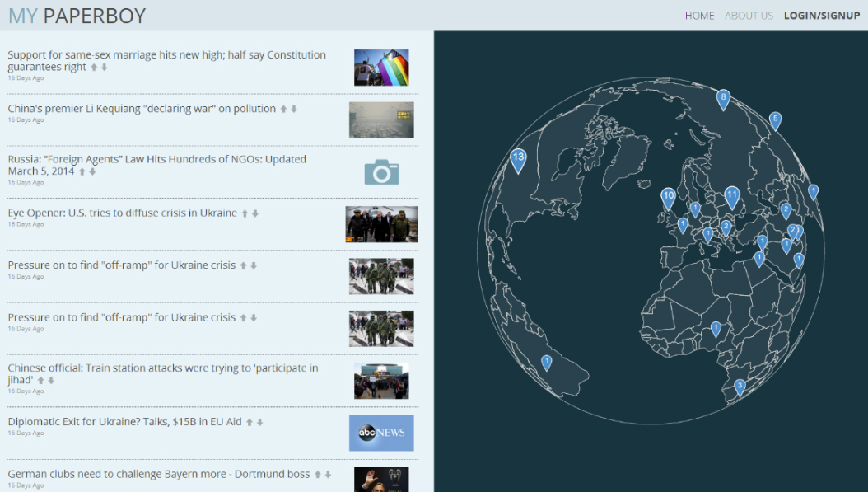
Task: Click the Eye Opener officials thumbnail
Action: [x=381, y=224]
